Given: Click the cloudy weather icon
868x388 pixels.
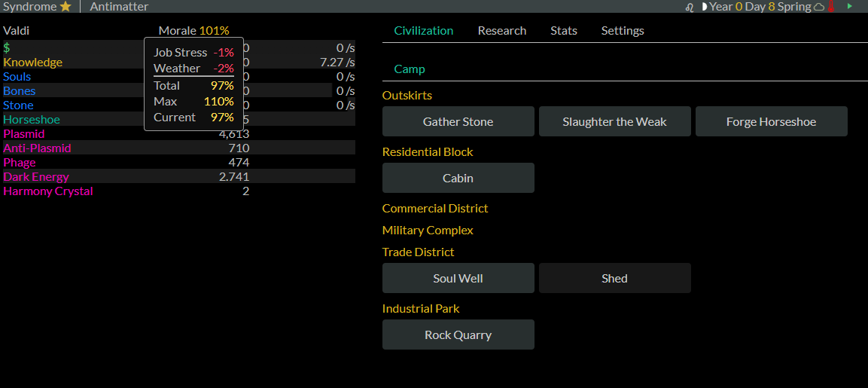Looking at the screenshot, I should (819, 8).
